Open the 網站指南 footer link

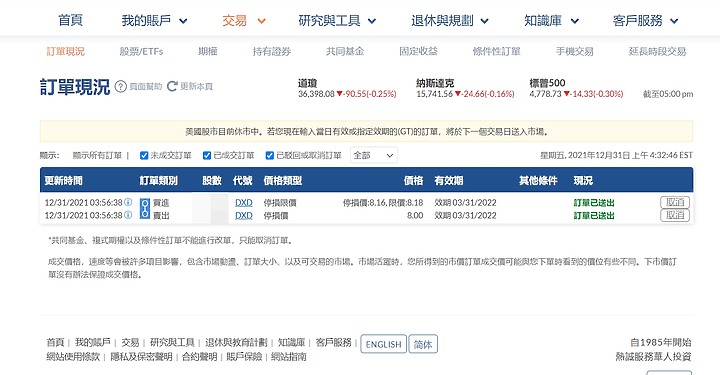(288, 357)
